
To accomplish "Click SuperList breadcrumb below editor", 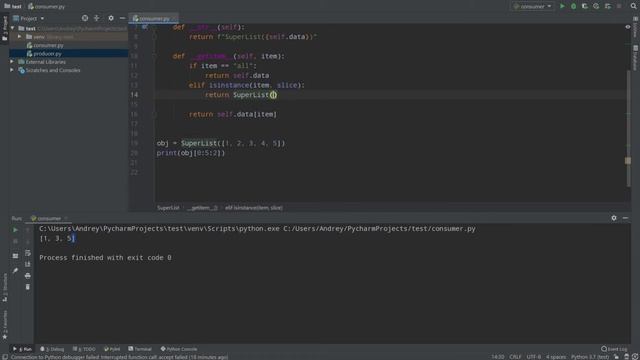I will (168, 208).
